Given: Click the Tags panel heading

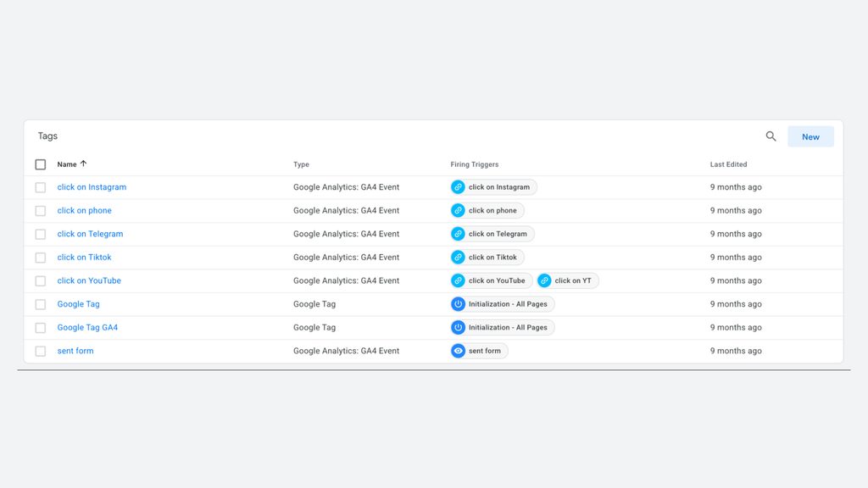Looking at the screenshot, I should pyautogui.click(x=47, y=136).
